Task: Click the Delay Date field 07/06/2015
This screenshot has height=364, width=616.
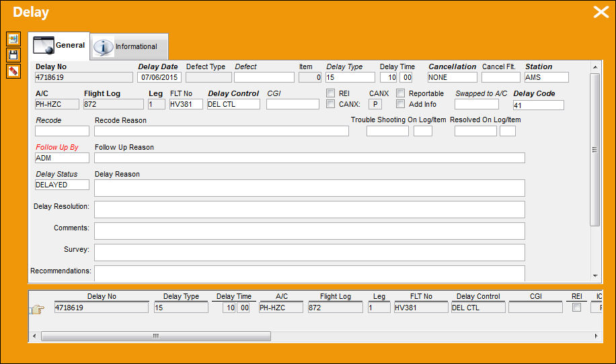Action: pyautogui.click(x=159, y=77)
